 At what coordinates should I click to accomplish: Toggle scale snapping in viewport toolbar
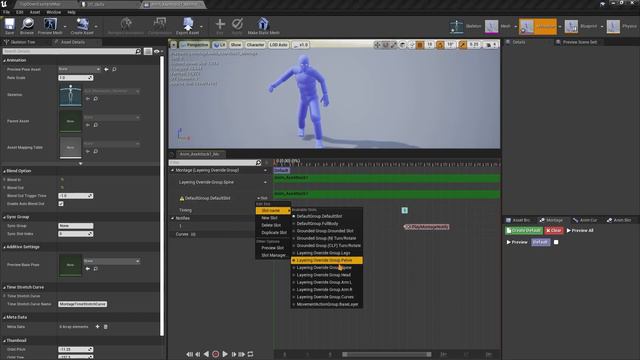(x=462, y=45)
